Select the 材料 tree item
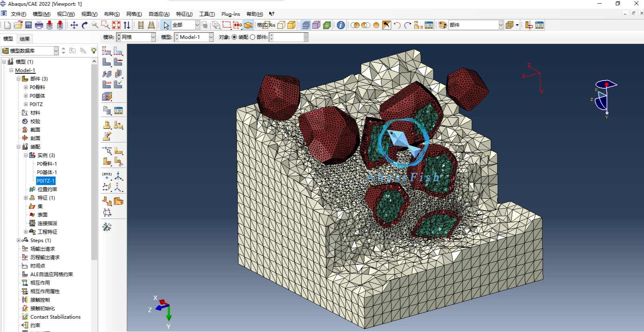Screen dimensions: 644x332 coord(35,113)
